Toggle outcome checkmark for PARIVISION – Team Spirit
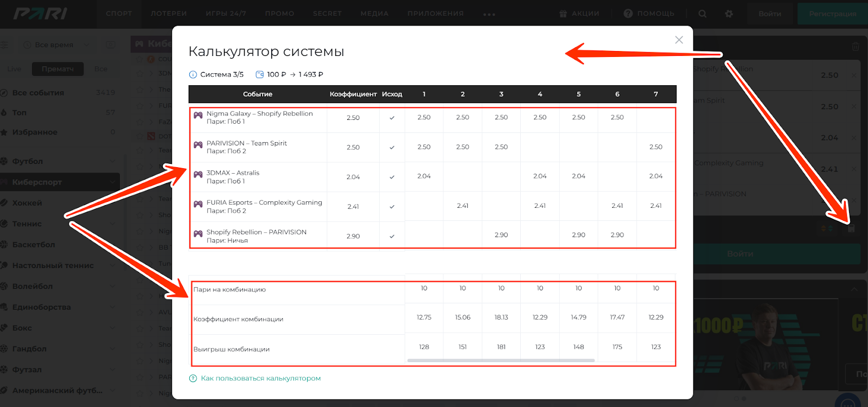This screenshot has height=407, width=868. (x=392, y=148)
